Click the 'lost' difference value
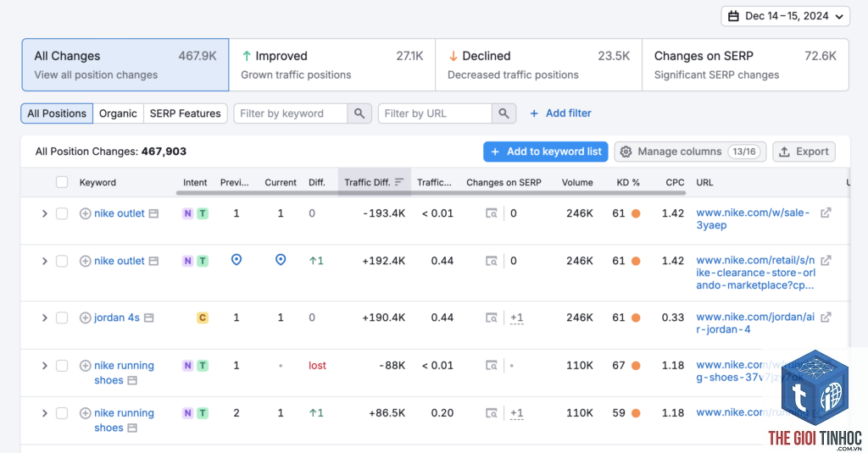 click(x=317, y=366)
